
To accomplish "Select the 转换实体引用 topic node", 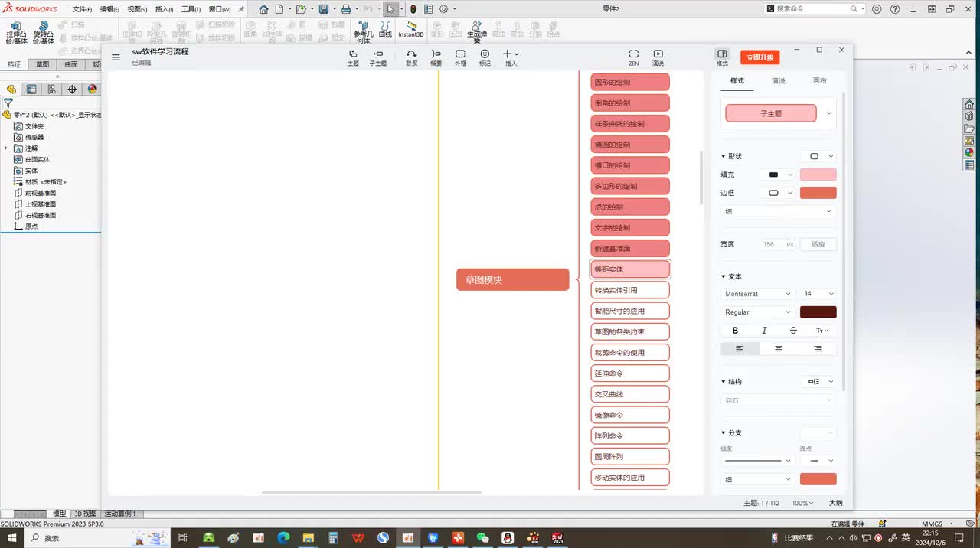I will (x=630, y=290).
